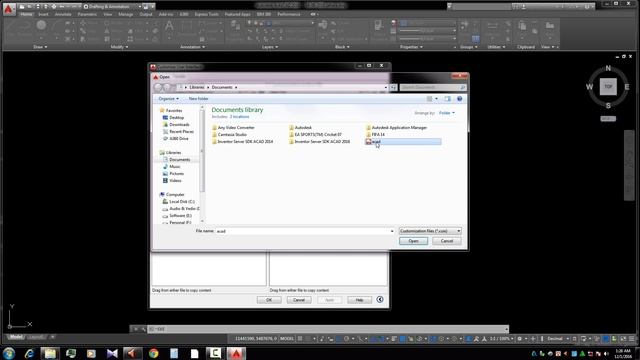Open the Customization files type dropdown
The height and width of the screenshot is (360, 640).
coord(430,231)
